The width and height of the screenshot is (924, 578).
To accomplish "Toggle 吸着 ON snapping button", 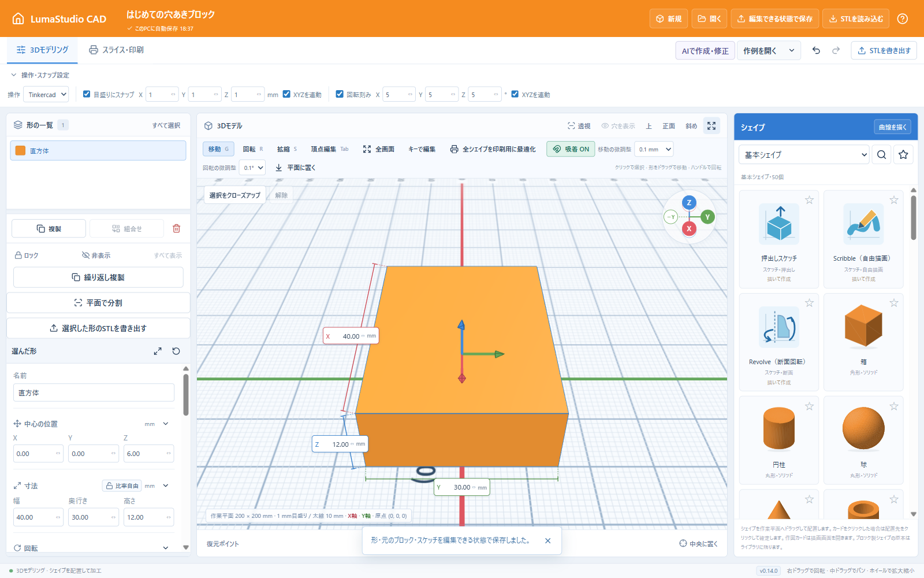I will tap(571, 149).
